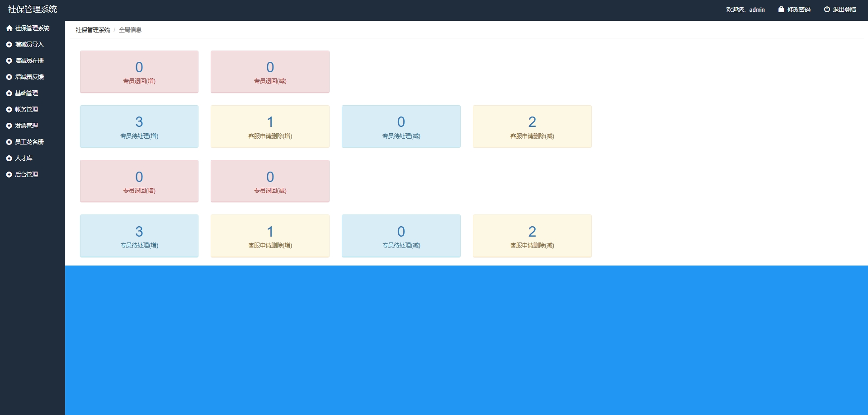Image resolution: width=868 pixels, height=415 pixels.
Task: Click the 欢迎您, admin user label
Action: click(745, 9)
